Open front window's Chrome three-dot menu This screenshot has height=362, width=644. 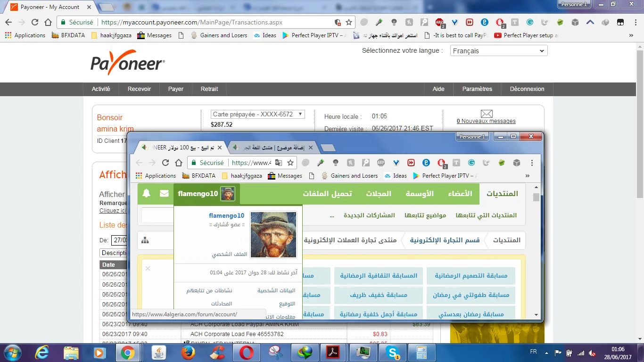532,163
